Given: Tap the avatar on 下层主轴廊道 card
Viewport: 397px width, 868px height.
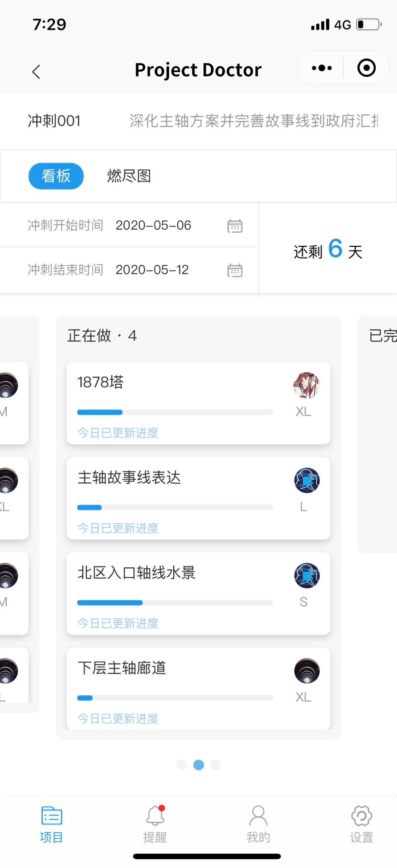Looking at the screenshot, I should [x=307, y=671].
